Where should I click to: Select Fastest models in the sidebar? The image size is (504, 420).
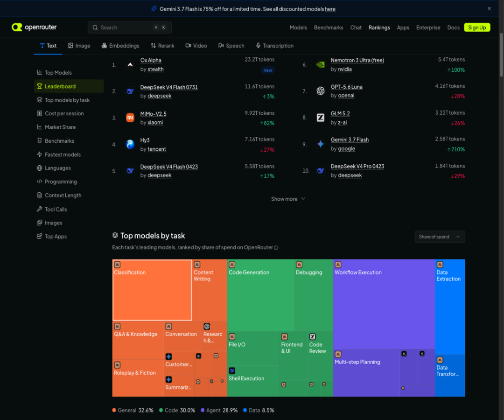tap(69, 154)
